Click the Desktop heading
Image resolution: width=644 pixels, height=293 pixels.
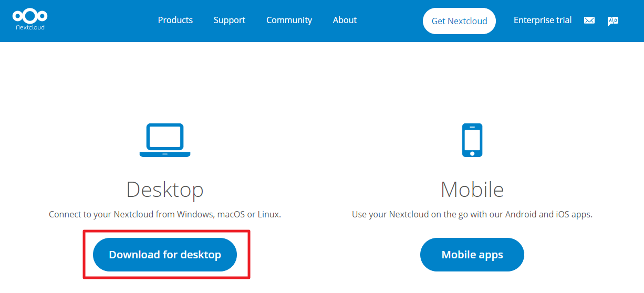pos(165,190)
